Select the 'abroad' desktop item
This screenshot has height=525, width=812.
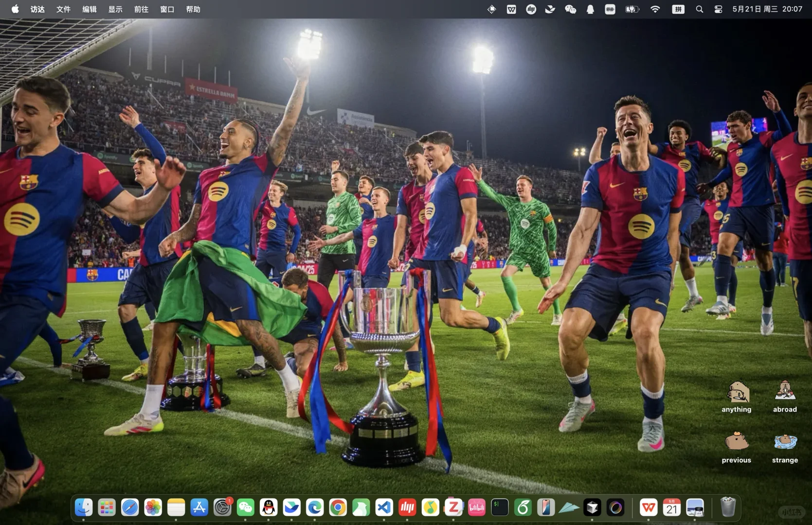pos(785,397)
